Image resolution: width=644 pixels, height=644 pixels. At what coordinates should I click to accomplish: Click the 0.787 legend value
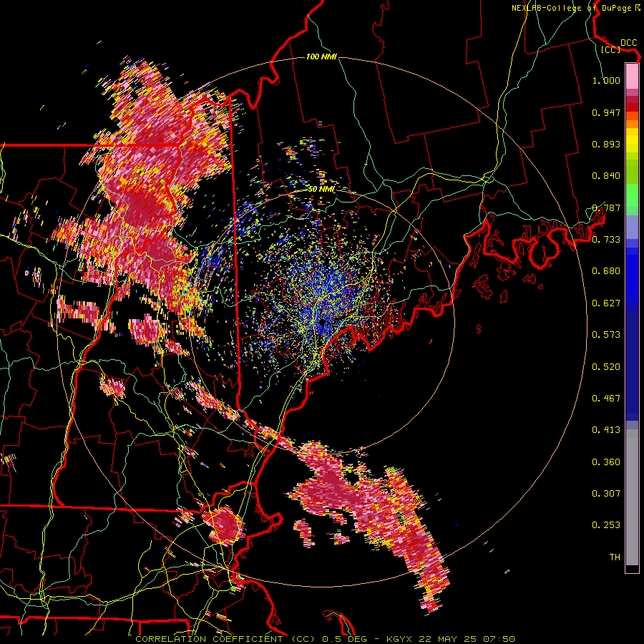point(606,208)
